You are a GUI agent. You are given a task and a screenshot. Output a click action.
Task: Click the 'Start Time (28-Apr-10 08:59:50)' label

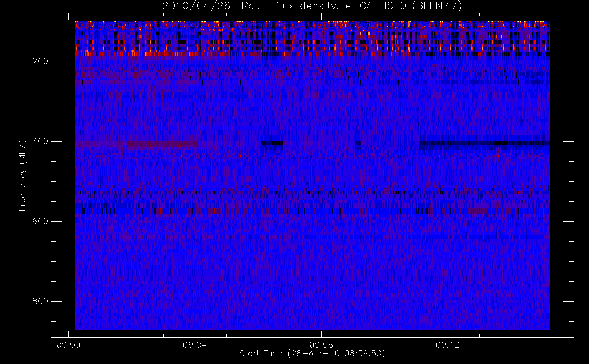coord(312,353)
